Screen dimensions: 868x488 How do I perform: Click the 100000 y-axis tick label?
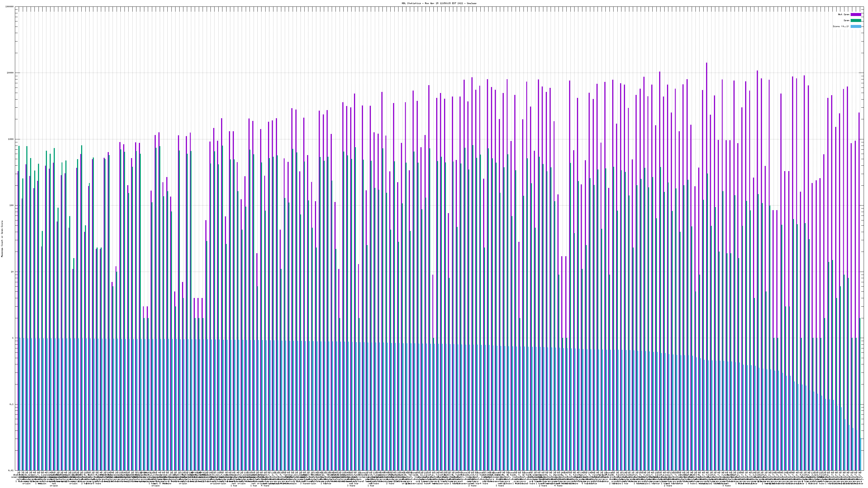coord(10,7)
